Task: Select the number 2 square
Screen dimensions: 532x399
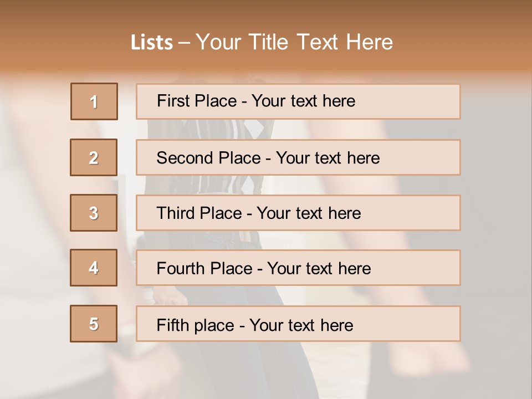Action: click(x=94, y=157)
